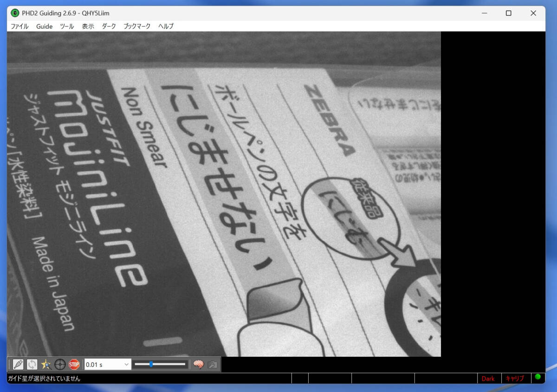
Task: Click the gamma stretch slider
Action: (x=161, y=365)
